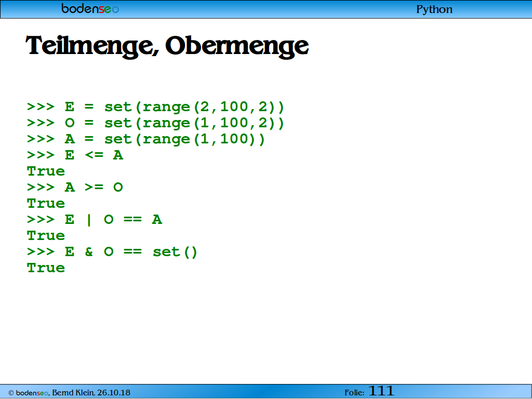
Task: Click the expression A >= O
Action: coord(75,187)
